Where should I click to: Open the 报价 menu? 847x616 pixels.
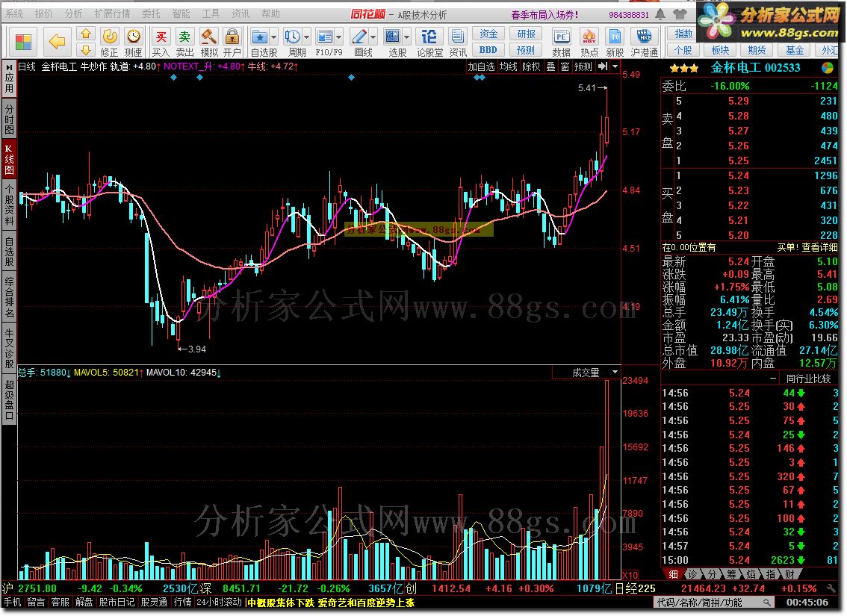coord(44,13)
